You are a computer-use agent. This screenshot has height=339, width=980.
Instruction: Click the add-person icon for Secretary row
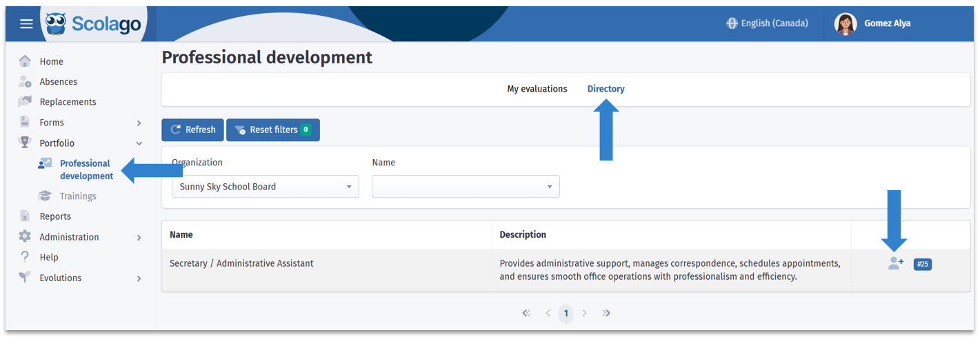pos(896,263)
